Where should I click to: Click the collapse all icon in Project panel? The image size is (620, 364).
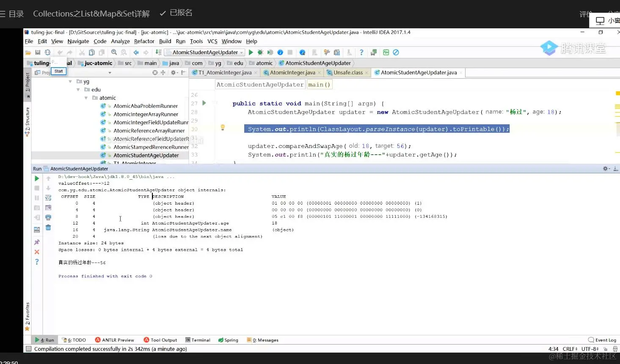[163, 73]
